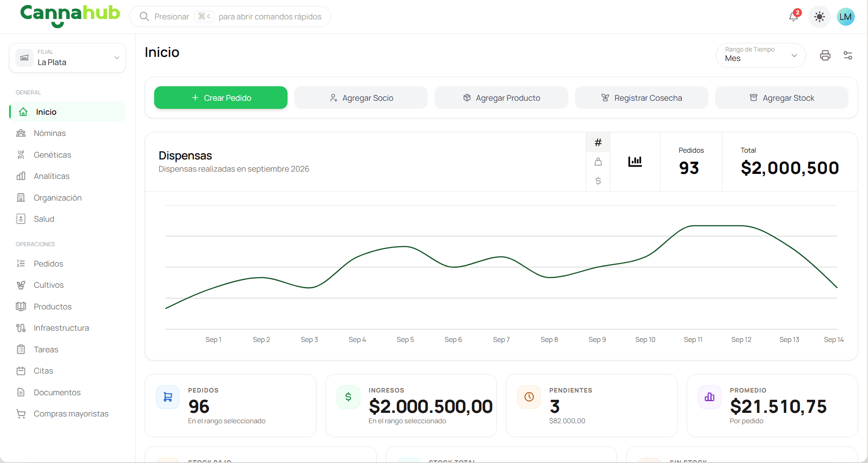Open the notifications bell

pyautogui.click(x=794, y=17)
